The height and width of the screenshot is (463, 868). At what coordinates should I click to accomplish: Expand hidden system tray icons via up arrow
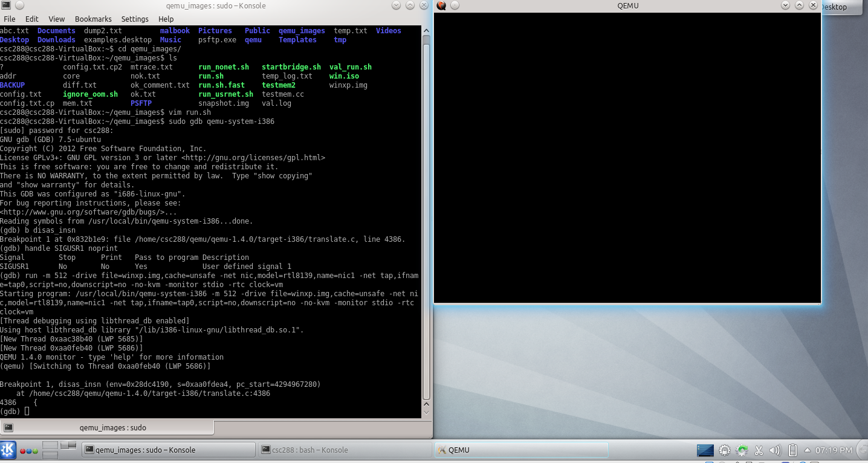[806, 450]
